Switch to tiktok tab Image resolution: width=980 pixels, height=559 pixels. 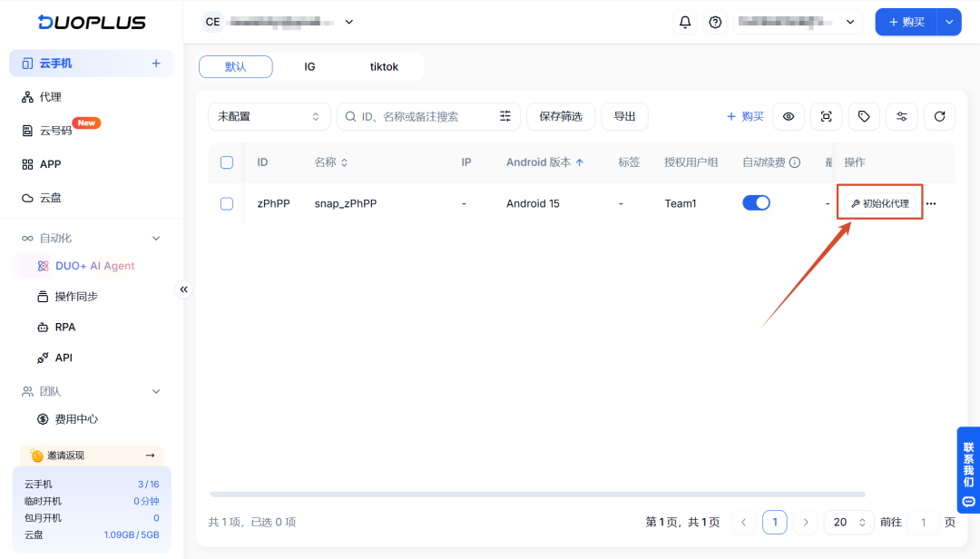click(x=384, y=67)
